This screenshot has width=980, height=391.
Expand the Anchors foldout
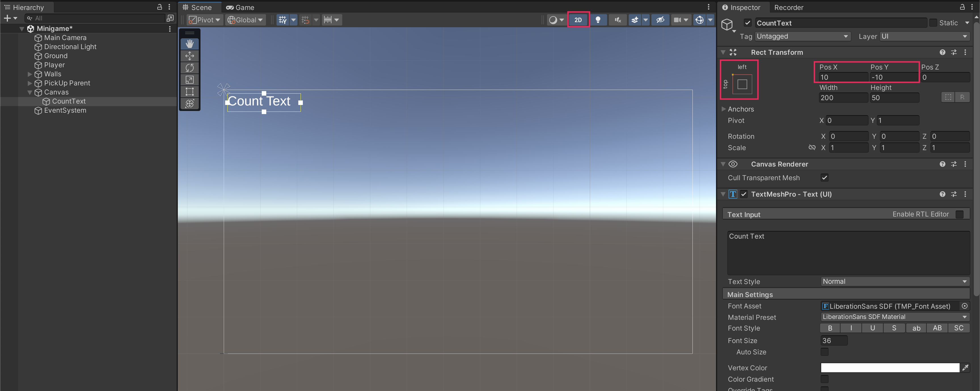click(724, 109)
